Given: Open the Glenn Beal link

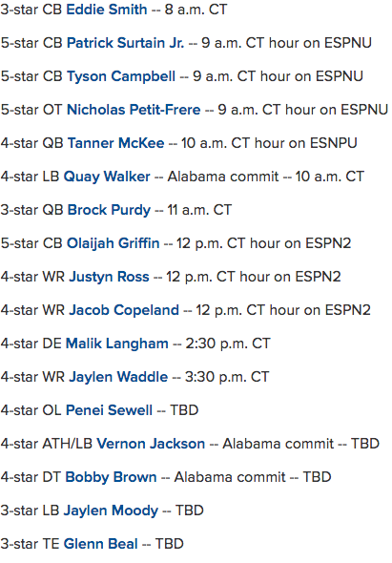Looking at the screenshot, I should click(x=100, y=544).
